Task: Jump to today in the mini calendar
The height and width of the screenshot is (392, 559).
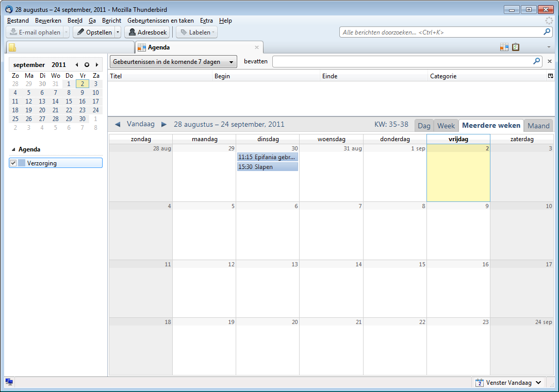Action: [x=87, y=65]
